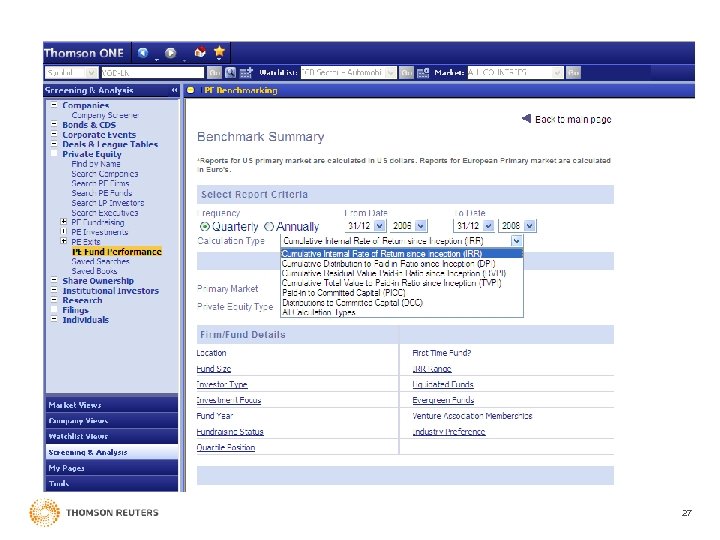Click the yellow dot icon beside PE Benchmarking
Screen dimensions: 720x540
click(191, 90)
